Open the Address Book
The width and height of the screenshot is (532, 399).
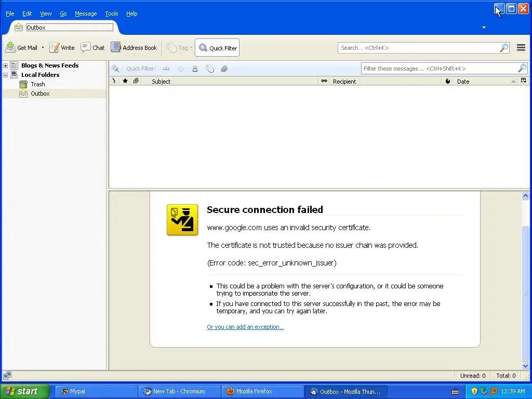click(x=134, y=48)
